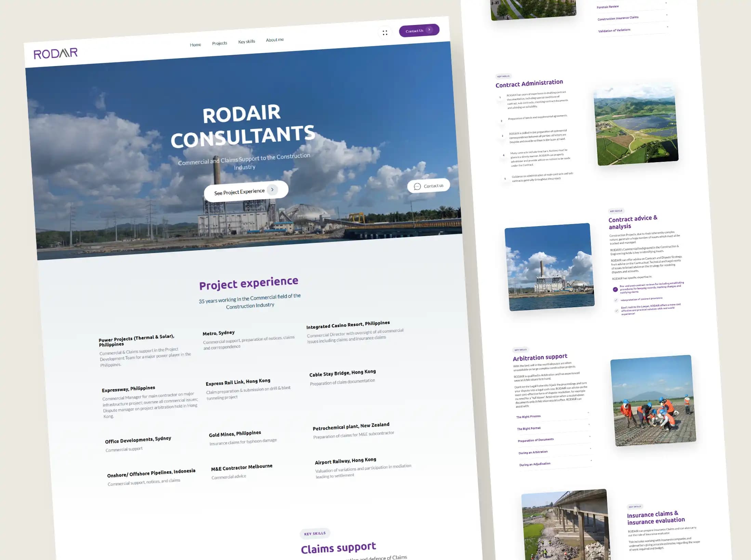Screen dimensions: 751x560
Task: Click the See Project Experience button
Action: [239, 192]
